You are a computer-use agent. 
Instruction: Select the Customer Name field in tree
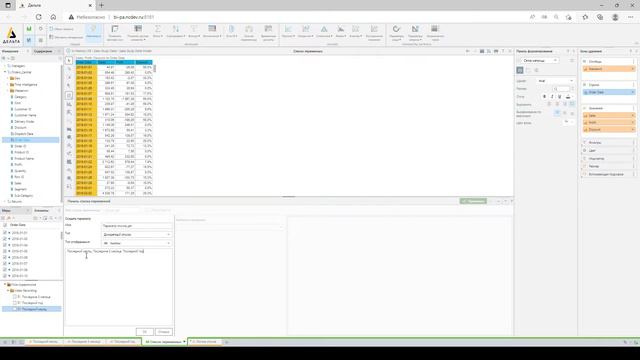tap(25, 115)
